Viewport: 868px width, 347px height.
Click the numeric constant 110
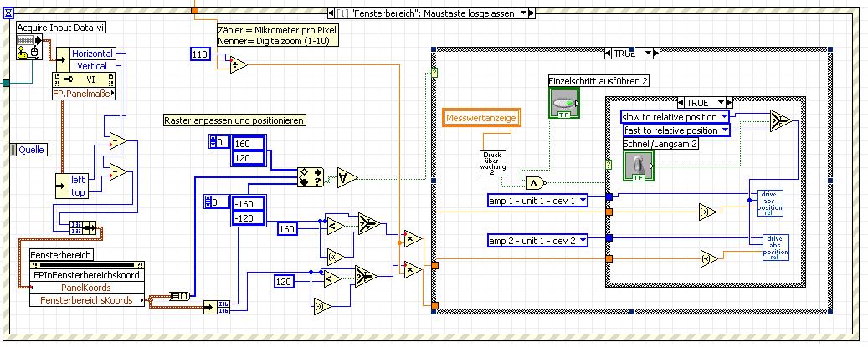[200, 54]
